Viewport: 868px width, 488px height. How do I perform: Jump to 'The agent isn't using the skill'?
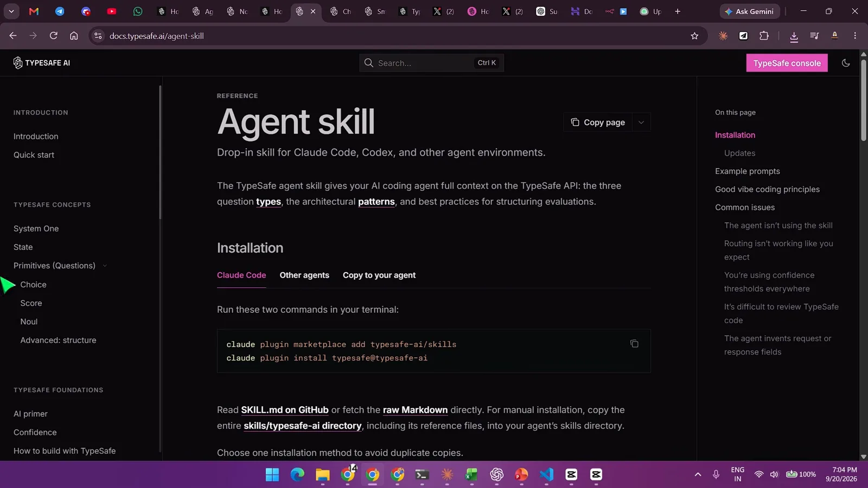(x=778, y=226)
